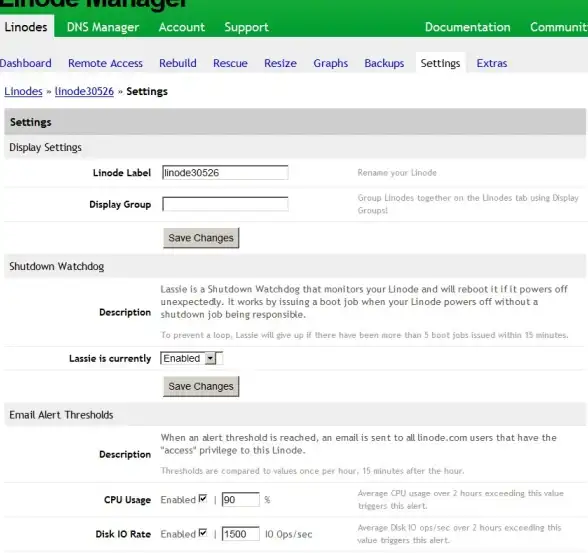Follow the linode30526 breadcrumb link
This screenshot has width=588, height=553.
click(x=84, y=91)
